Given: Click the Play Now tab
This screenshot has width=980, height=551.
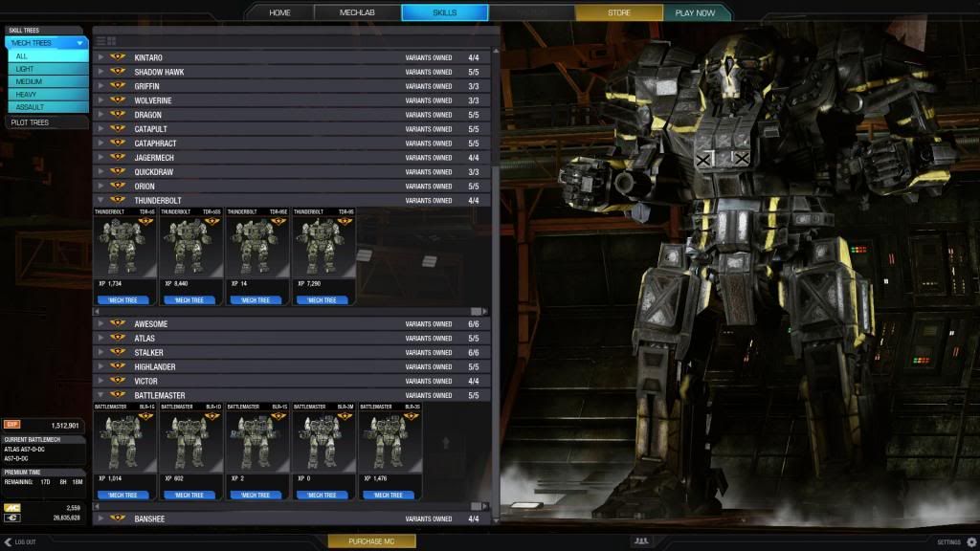Looking at the screenshot, I should tap(695, 12).
